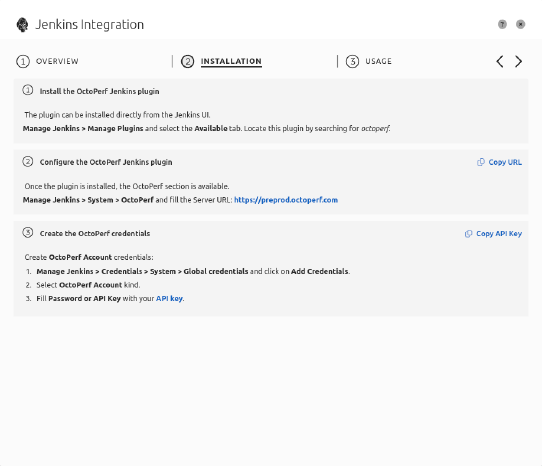Open the https://preprod.octoperf.com link
The height and width of the screenshot is (466, 542).
click(x=286, y=200)
